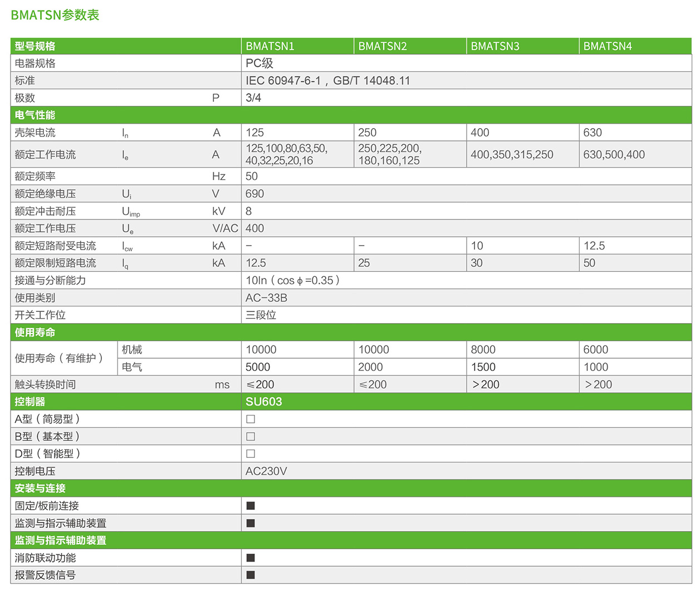Image resolution: width=700 pixels, height=591 pixels.
Task: Click the 型号规格 header cell
Action: point(35,46)
